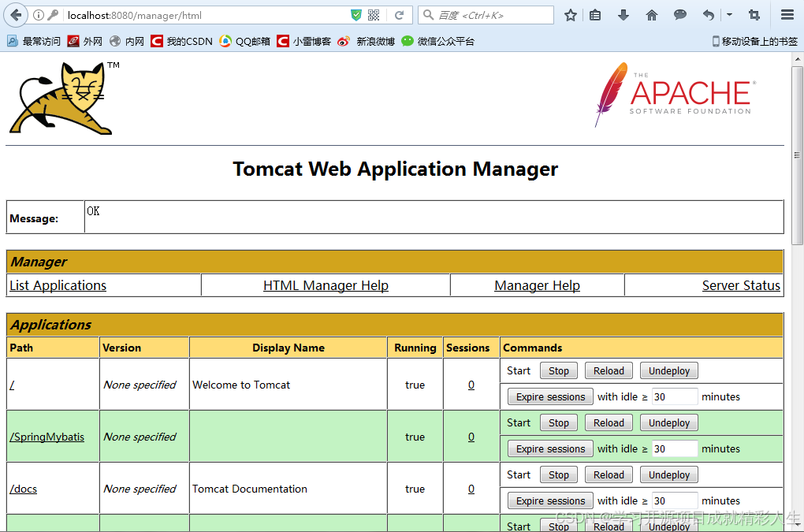The image size is (804, 532).
Task: Click the Tomcat cat logo
Action: (x=64, y=98)
